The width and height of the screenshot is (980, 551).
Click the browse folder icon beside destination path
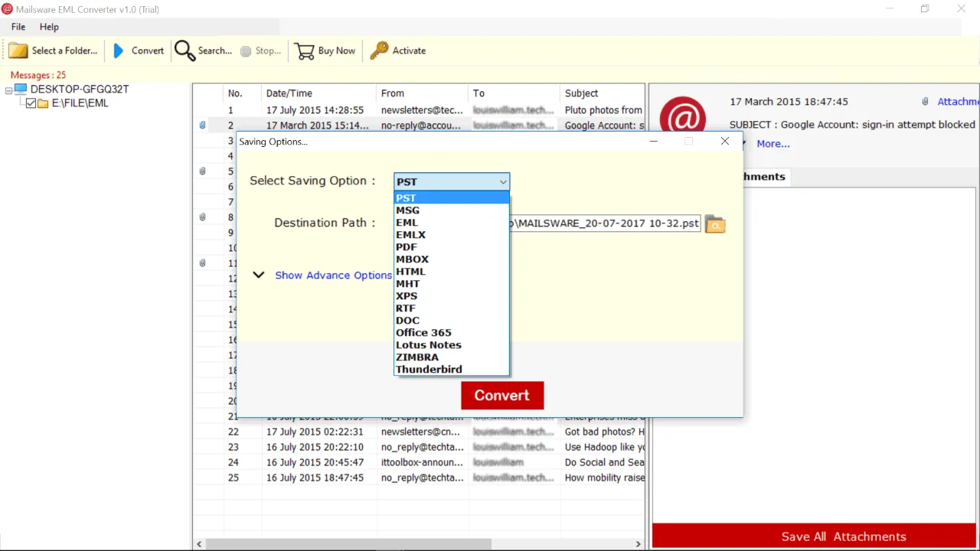click(715, 224)
